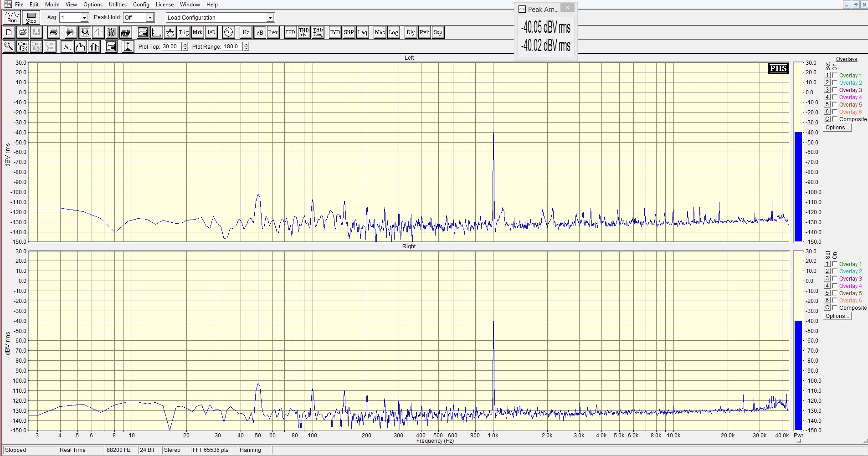Click the magnifier zoom tool
868x456 pixels.
(9, 46)
